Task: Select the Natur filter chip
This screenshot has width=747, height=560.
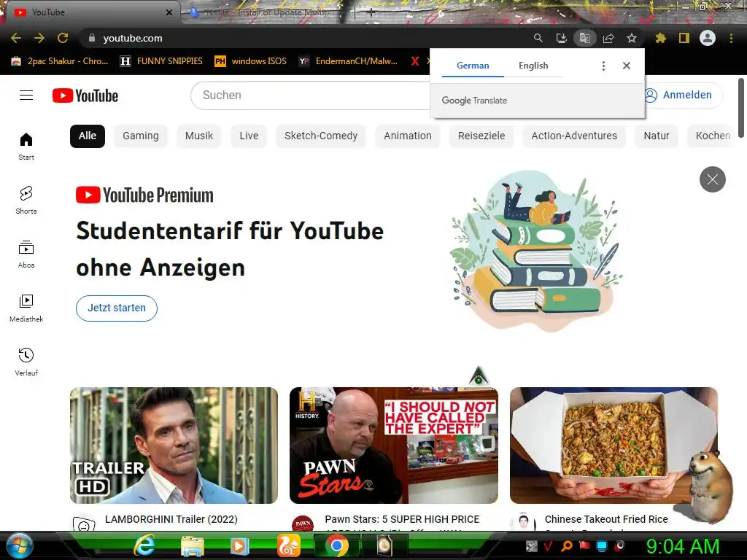Action: pos(656,136)
